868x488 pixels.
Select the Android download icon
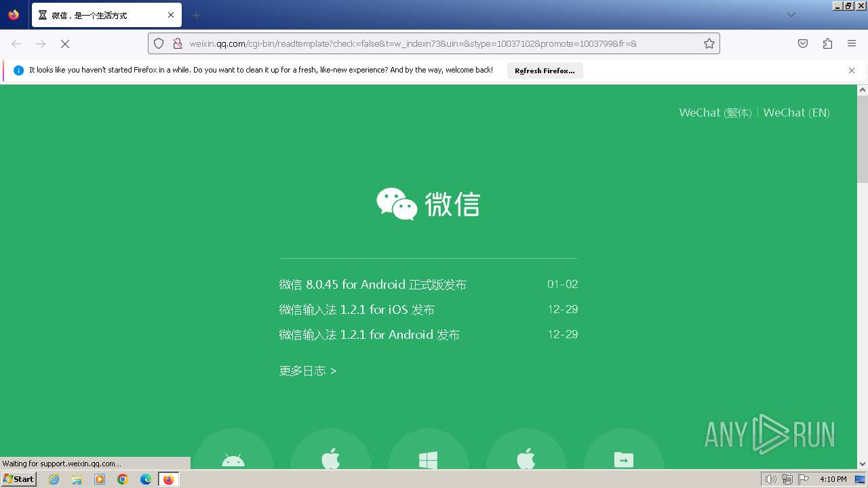233,449
